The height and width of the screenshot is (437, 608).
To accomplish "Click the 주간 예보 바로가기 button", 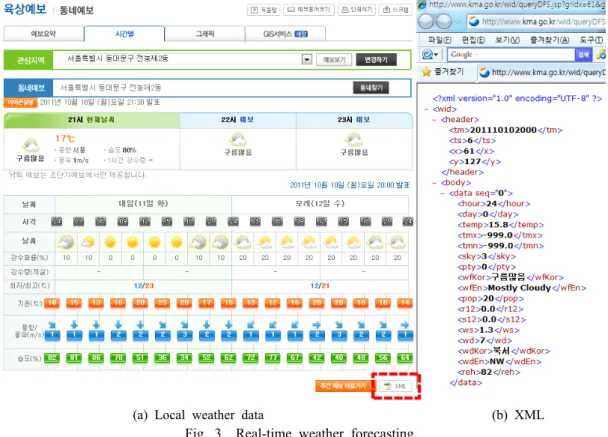I will click(343, 386).
